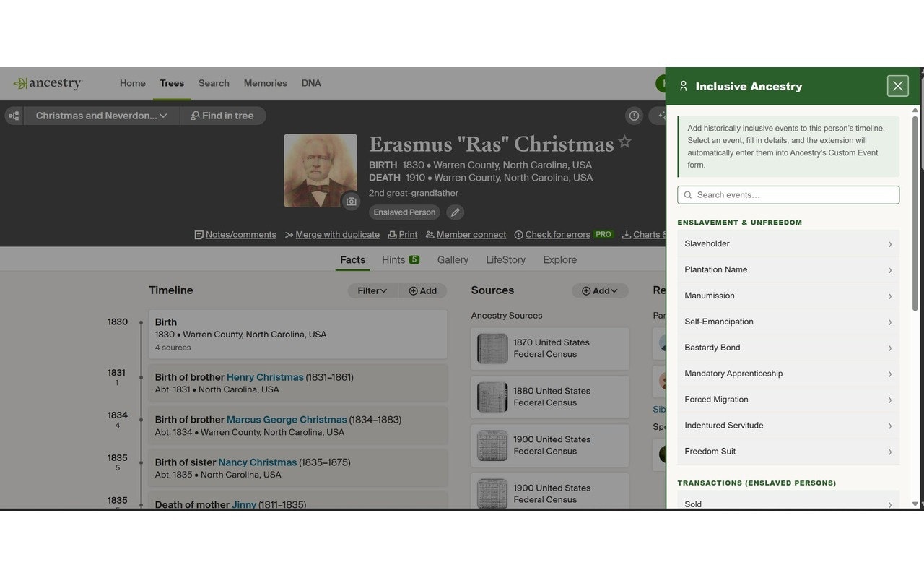
Task: Expand the Bastardy Bond event
Action: click(x=788, y=348)
